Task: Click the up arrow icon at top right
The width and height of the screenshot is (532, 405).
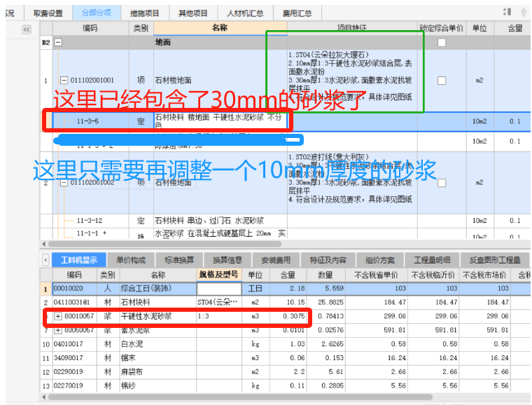Action: (x=524, y=13)
